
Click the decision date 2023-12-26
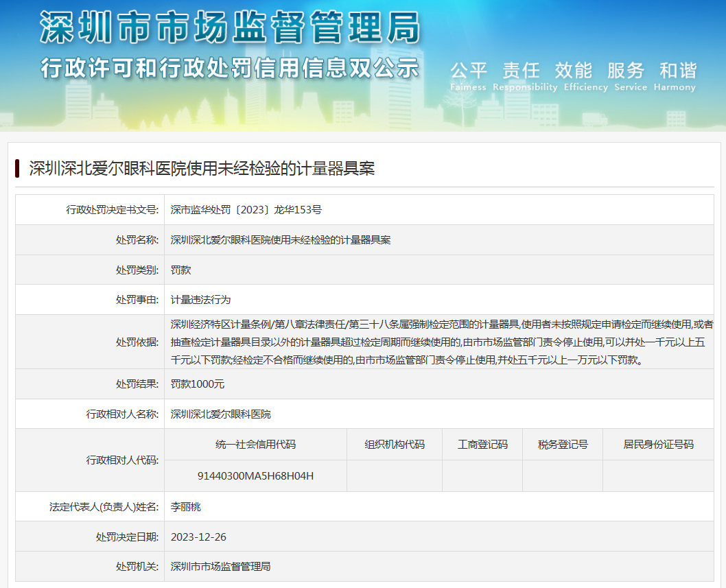[198, 537]
